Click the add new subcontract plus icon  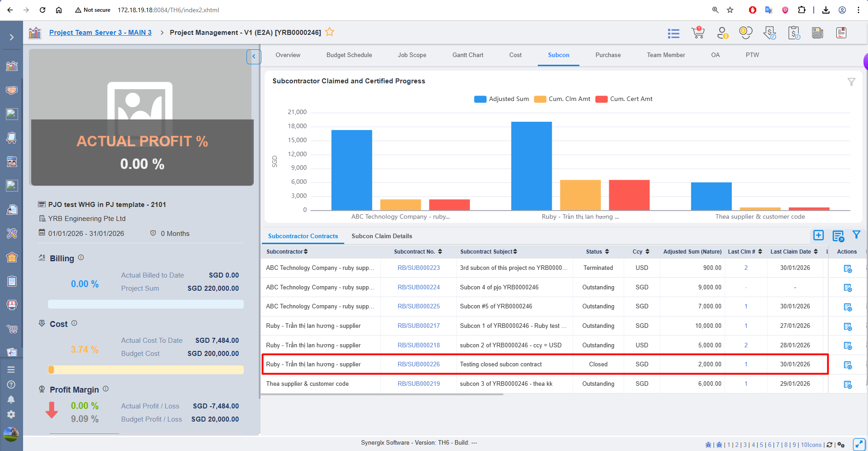coord(818,235)
